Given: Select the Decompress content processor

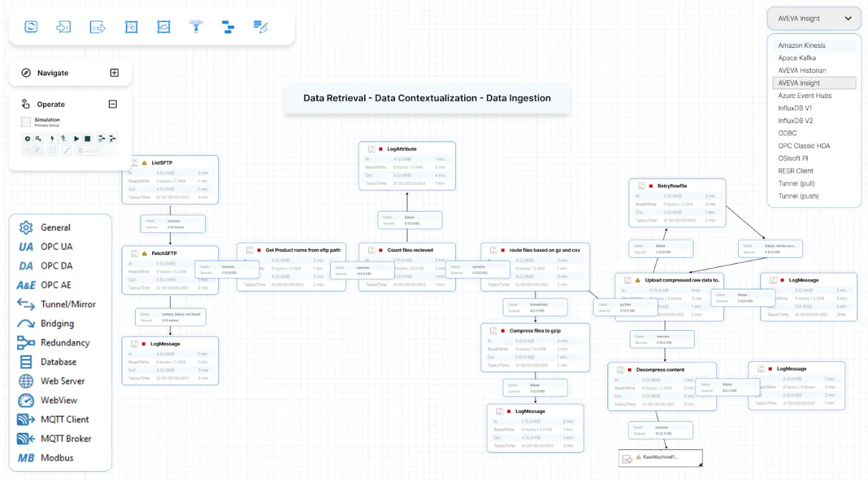Looking at the screenshot, I should (x=662, y=387).
